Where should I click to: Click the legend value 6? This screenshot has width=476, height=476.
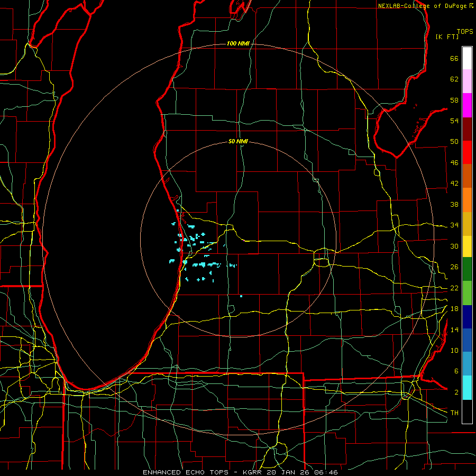coord(456,371)
